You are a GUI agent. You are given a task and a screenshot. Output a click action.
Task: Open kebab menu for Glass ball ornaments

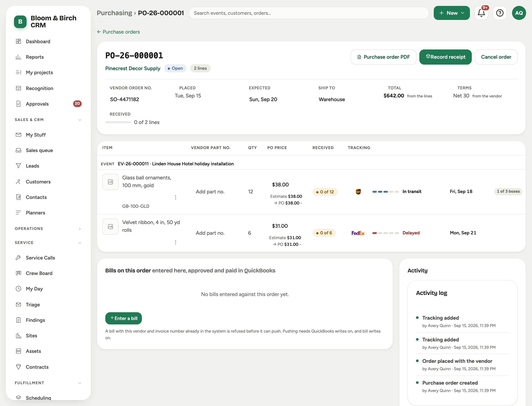175,197
